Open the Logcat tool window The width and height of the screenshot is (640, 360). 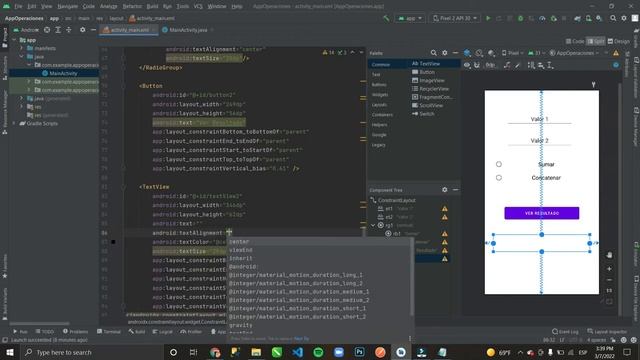[162, 331]
